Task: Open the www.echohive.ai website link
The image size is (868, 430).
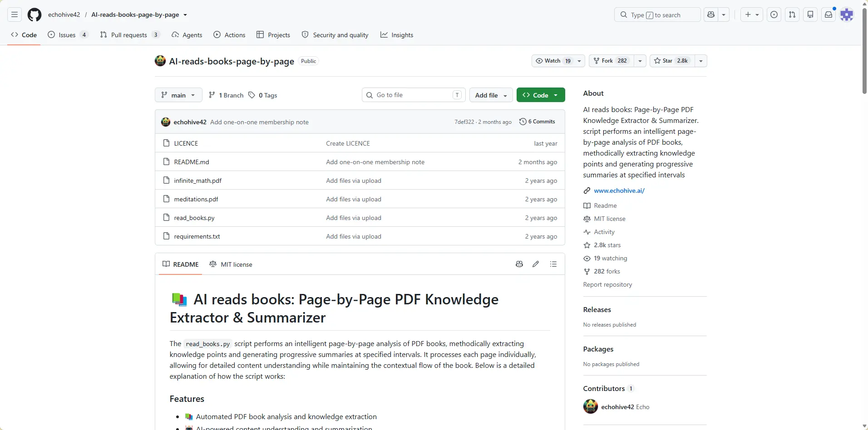Action: coord(619,191)
